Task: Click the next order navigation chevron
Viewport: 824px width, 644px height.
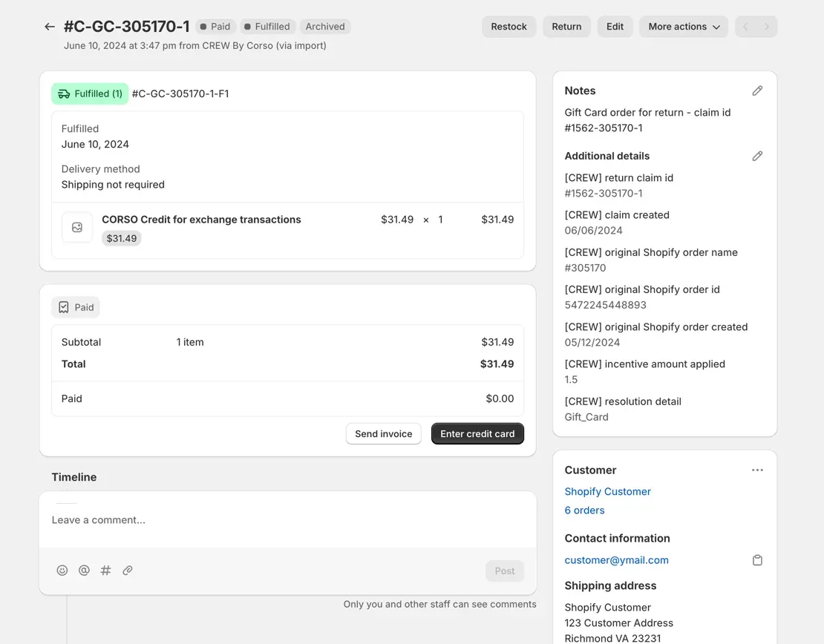Action: pyautogui.click(x=767, y=26)
